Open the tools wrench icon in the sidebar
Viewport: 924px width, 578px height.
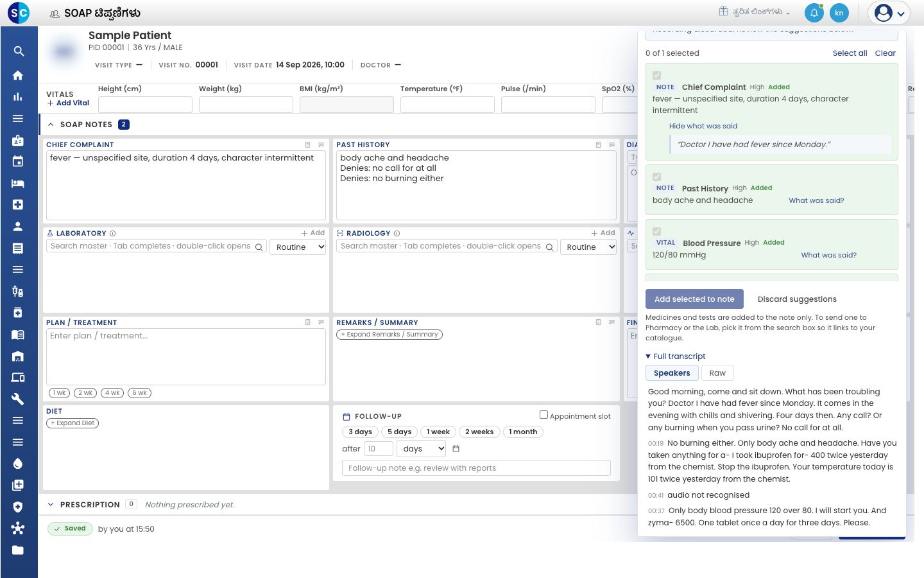pyautogui.click(x=18, y=399)
